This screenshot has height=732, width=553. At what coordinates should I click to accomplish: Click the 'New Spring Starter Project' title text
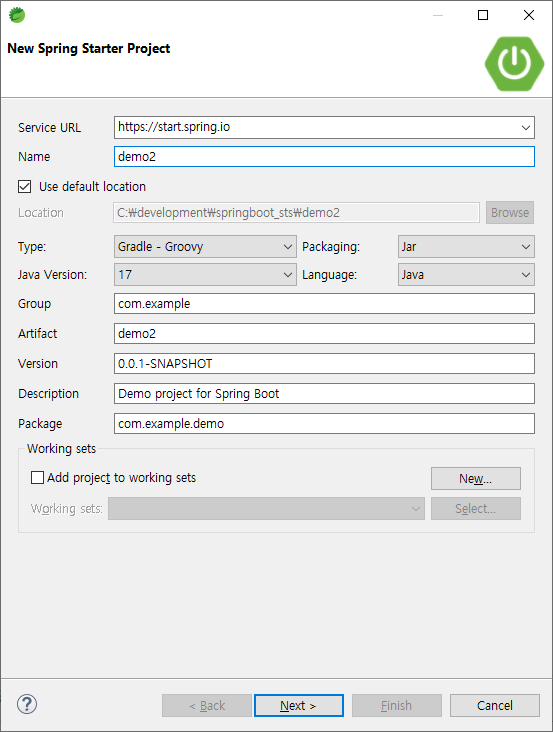pos(89,49)
